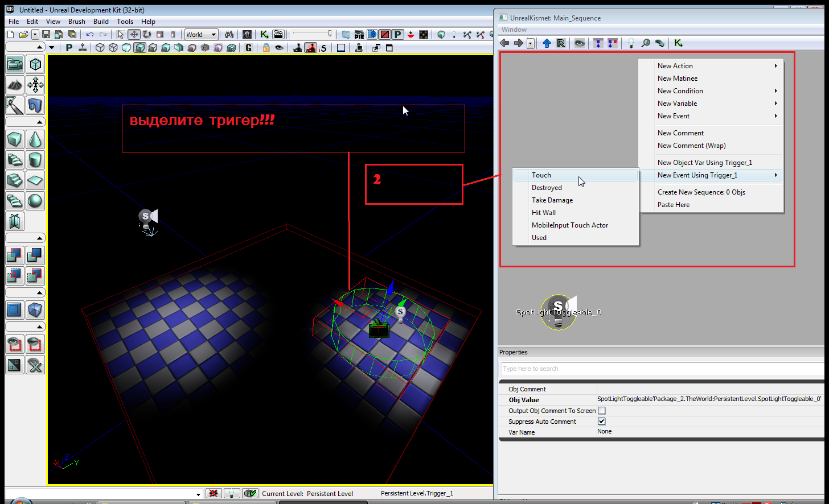Click the CSG Subtract button
Image resolution: width=829 pixels, height=504 pixels.
[35, 255]
